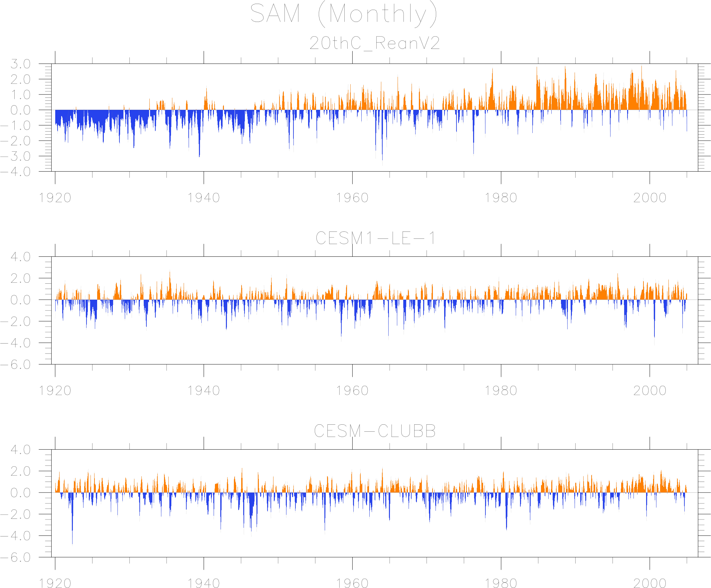Click tall orange peak near 1978 in top plot
The image size is (711, 588).
[x=492, y=81]
